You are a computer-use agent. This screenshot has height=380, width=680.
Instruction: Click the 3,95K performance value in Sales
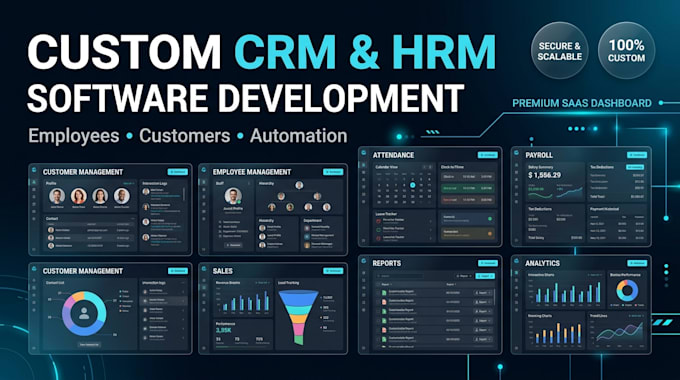(x=223, y=330)
